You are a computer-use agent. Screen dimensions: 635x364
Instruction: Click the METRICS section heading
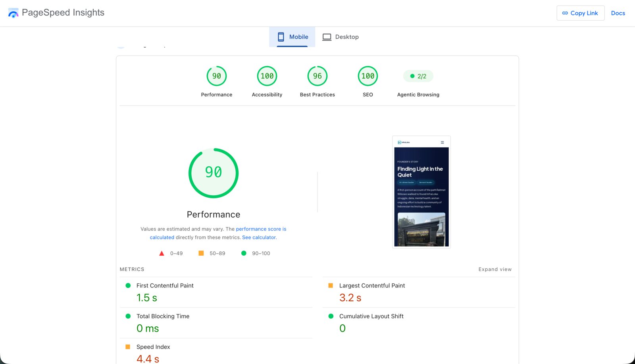pyautogui.click(x=132, y=269)
